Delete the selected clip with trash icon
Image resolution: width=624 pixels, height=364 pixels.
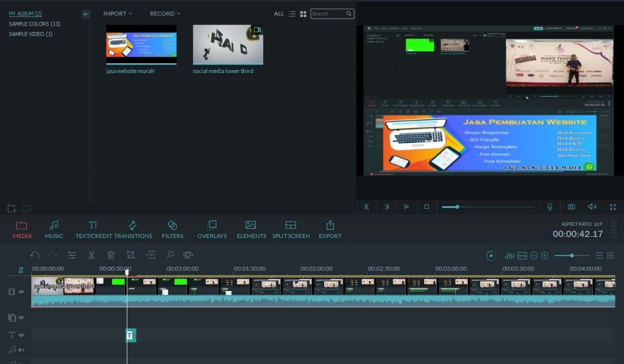(x=111, y=255)
